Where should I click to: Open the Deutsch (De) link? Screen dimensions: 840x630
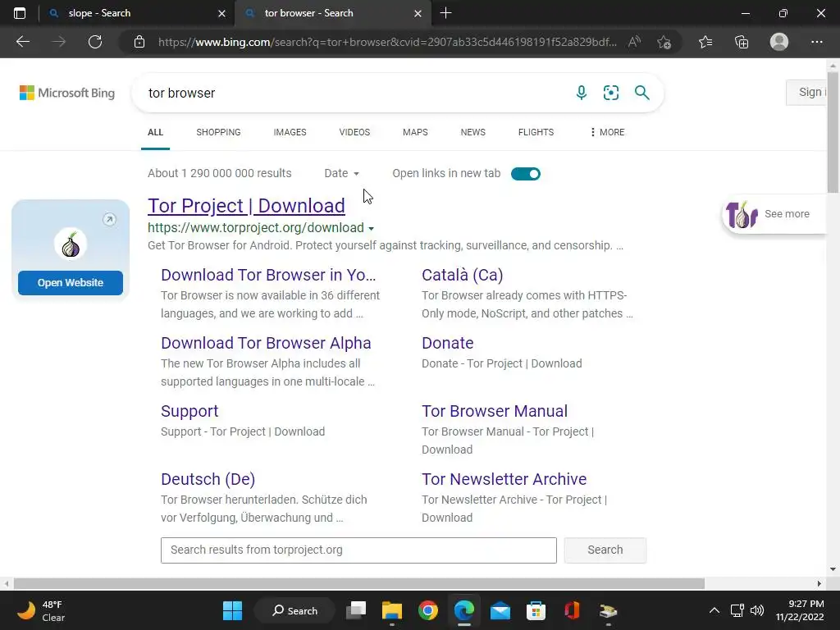(208, 479)
